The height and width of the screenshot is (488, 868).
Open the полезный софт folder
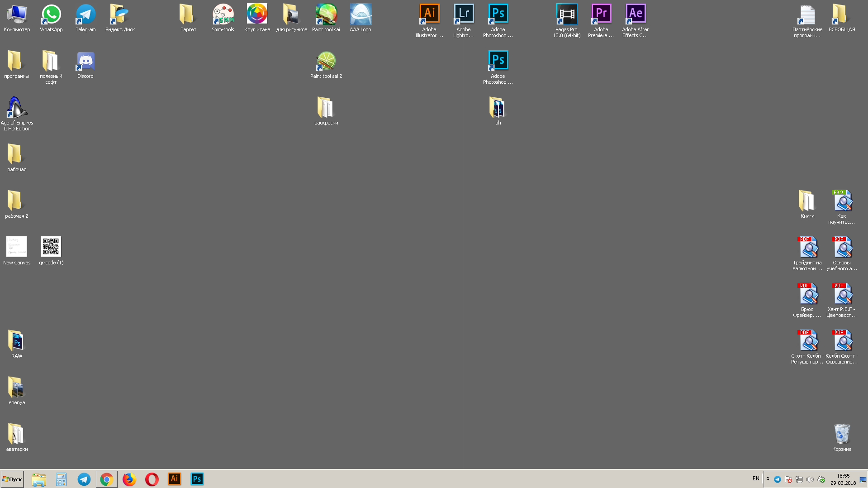pos(51,67)
